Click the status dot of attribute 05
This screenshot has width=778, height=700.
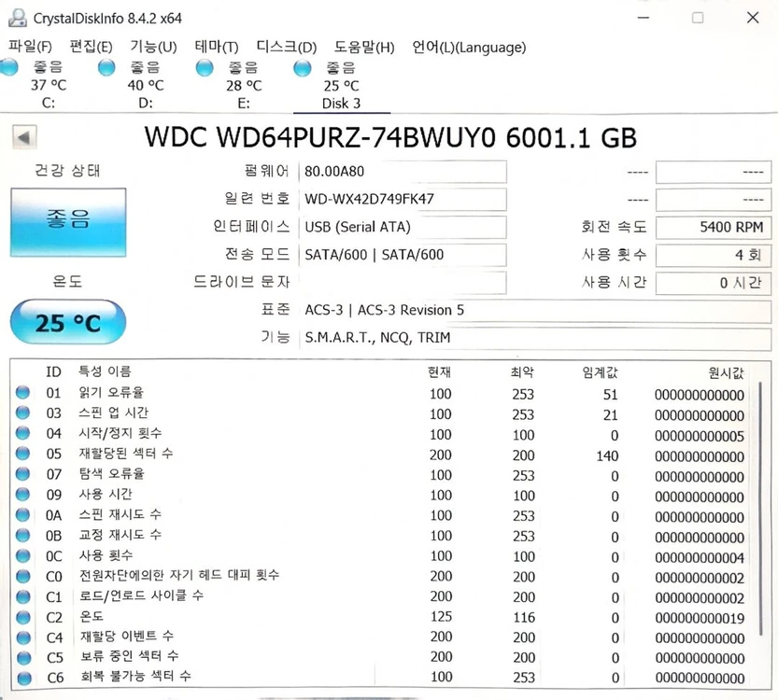(x=22, y=453)
